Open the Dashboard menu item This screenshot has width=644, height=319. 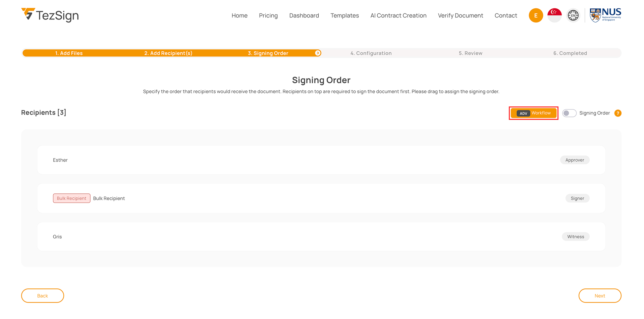[304, 15]
